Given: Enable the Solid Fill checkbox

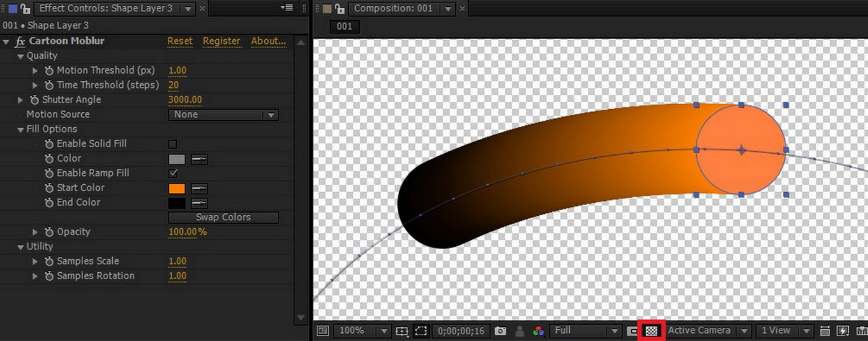Looking at the screenshot, I should click(x=173, y=144).
